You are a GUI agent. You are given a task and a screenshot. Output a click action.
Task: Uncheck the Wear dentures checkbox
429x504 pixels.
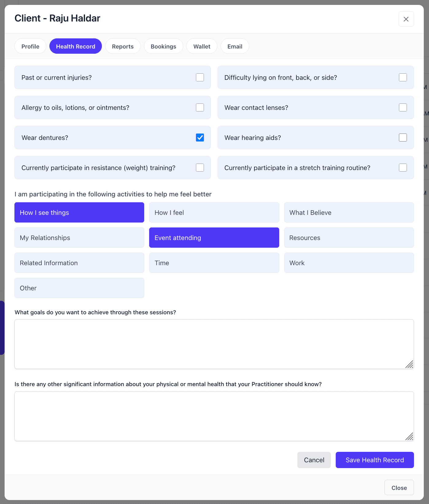click(200, 138)
